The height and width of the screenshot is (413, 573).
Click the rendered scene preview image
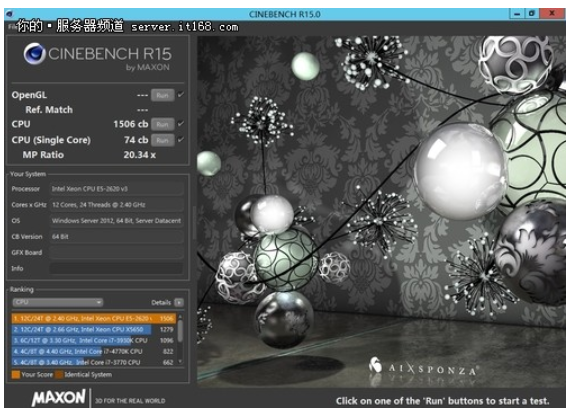point(381,211)
